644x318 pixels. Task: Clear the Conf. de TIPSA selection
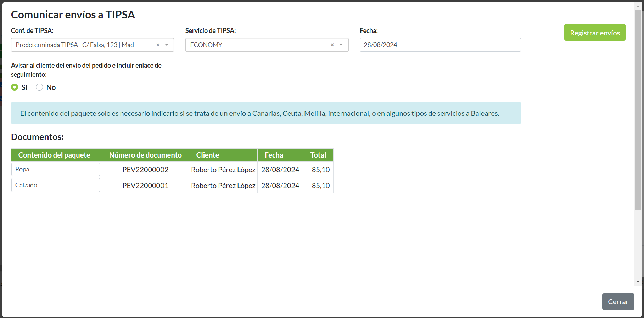pyautogui.click(x=158, y=45)
